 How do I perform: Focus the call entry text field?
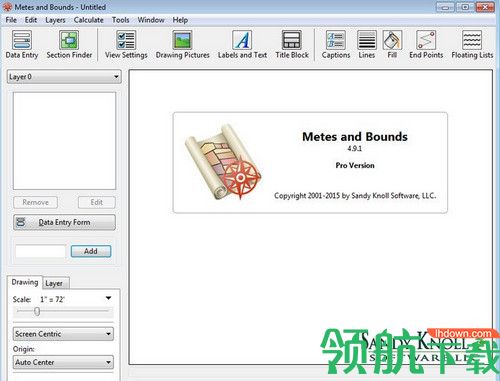(40, 251)
